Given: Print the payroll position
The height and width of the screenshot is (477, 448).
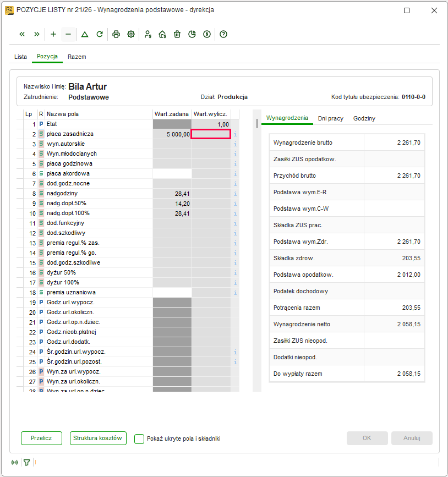Looking at the screenshot, I should coord(116,34).
